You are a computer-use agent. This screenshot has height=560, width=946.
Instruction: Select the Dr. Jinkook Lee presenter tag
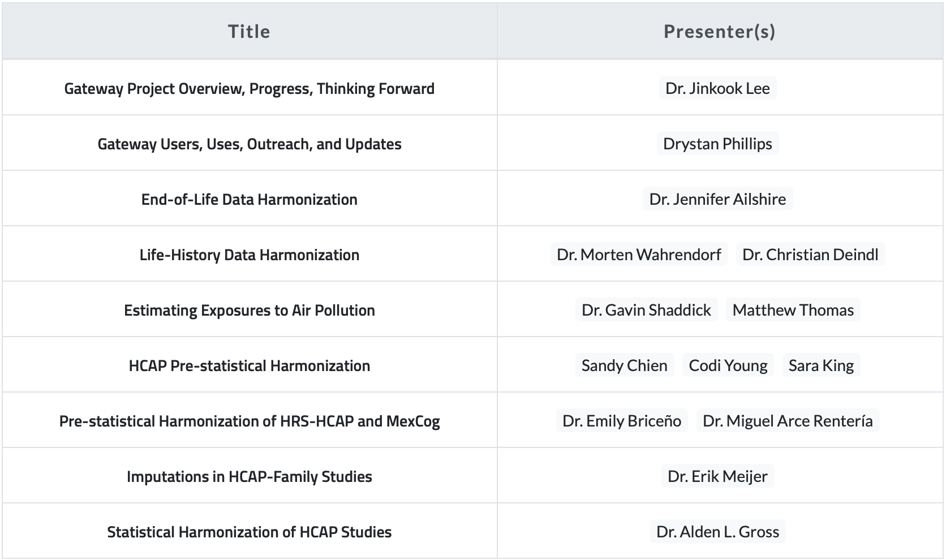coord(717,88)
